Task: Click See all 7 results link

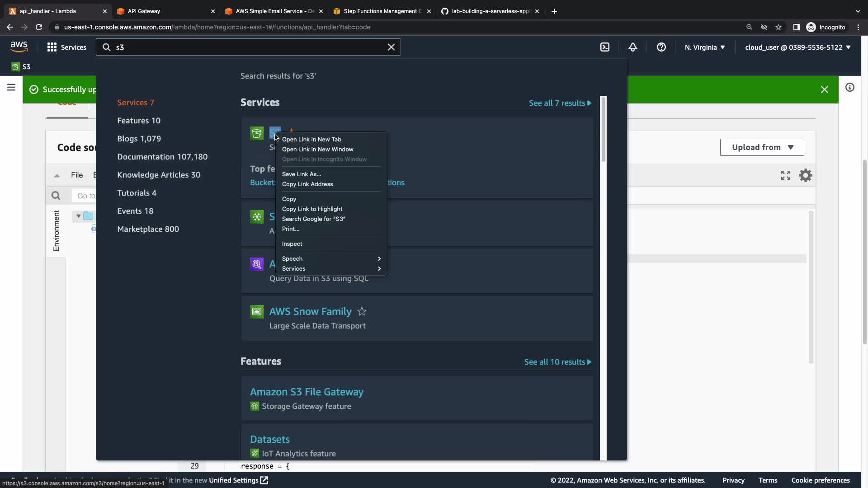Action: pyautogui.click(x=560, y=103)
